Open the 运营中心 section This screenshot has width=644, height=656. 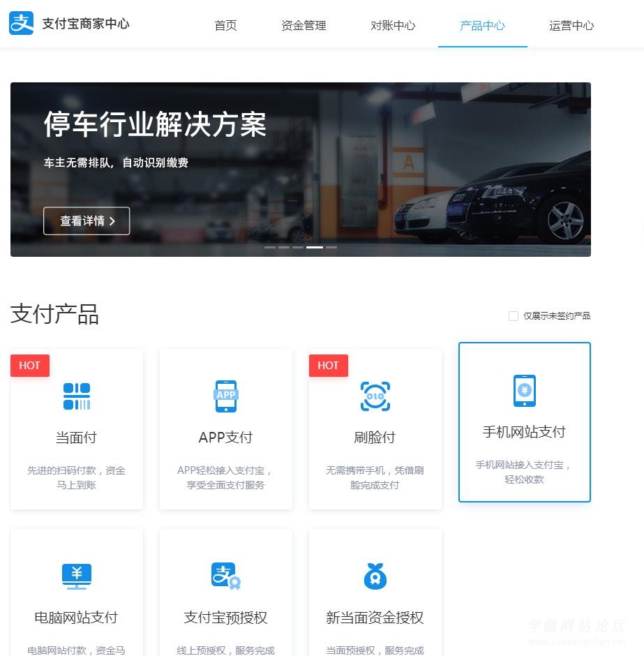[571, 25]
